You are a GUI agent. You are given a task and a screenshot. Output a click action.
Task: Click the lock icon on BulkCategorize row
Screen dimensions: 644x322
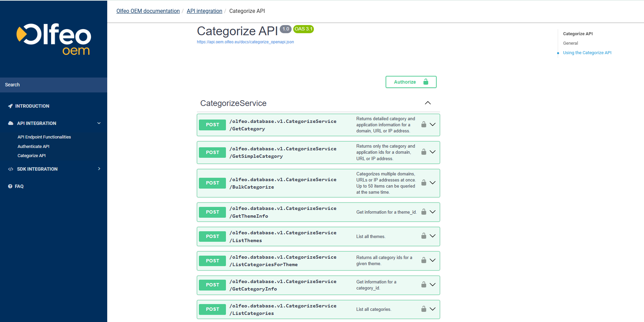coord(424,183)
